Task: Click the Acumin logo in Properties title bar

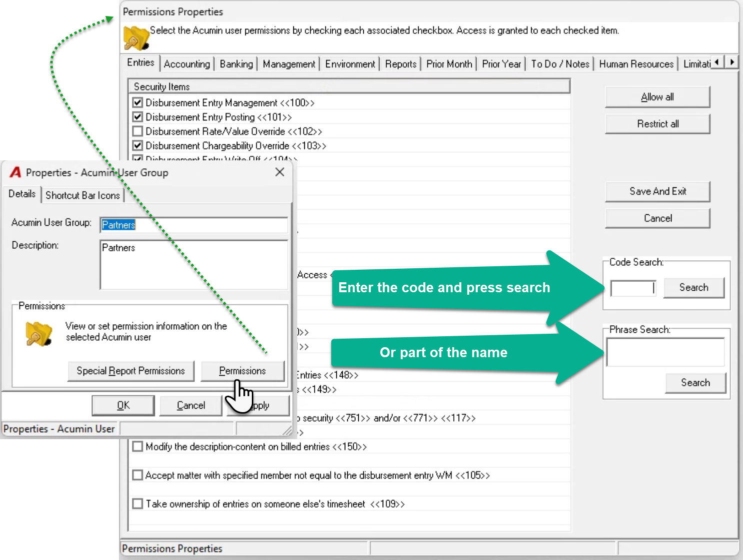Action: coord(15,172)
